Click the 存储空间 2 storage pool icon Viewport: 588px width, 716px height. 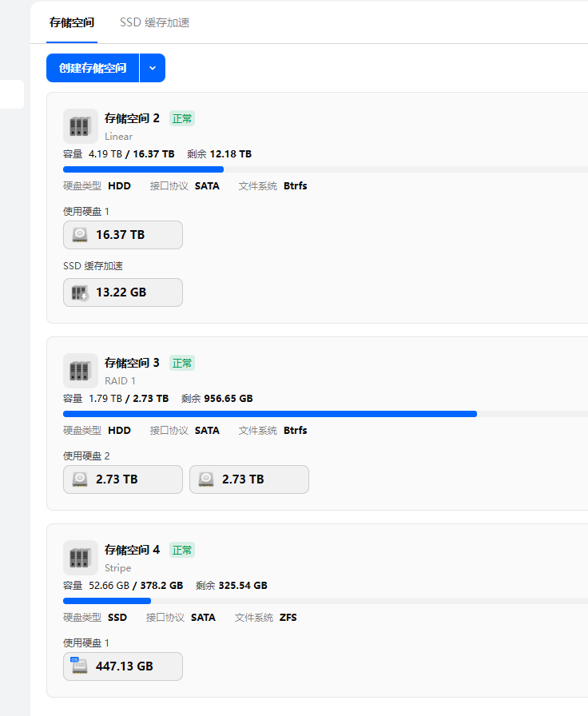(81, 126)
